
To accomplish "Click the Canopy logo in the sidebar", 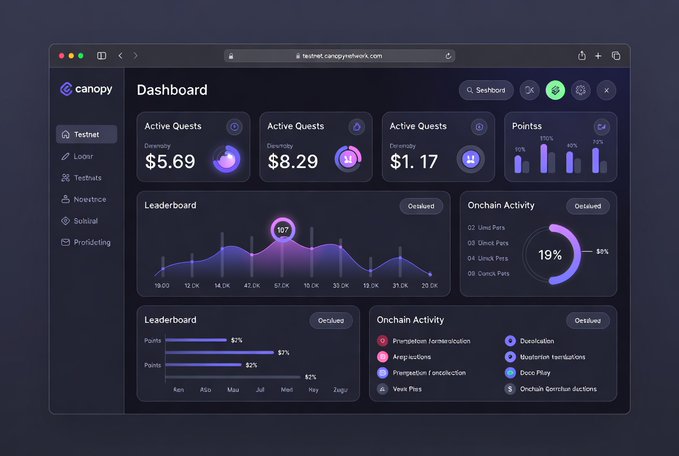I will tap(86, 89).
